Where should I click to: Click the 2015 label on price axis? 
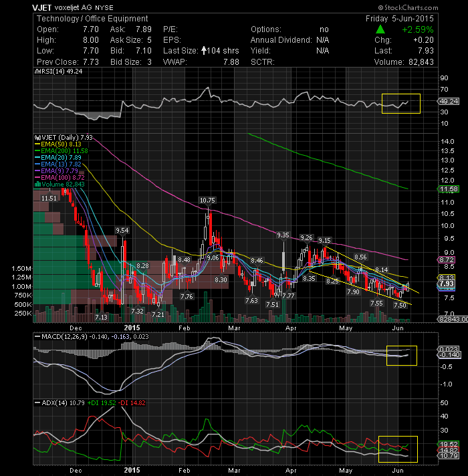click(x=132, y=328)
